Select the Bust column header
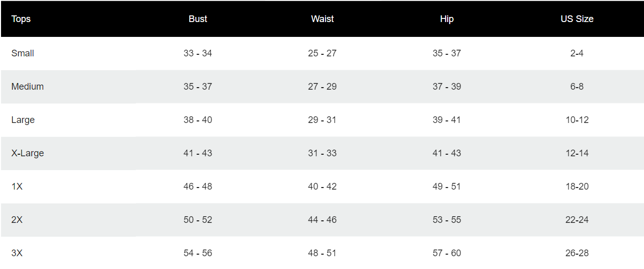 (x=198, y=19)
